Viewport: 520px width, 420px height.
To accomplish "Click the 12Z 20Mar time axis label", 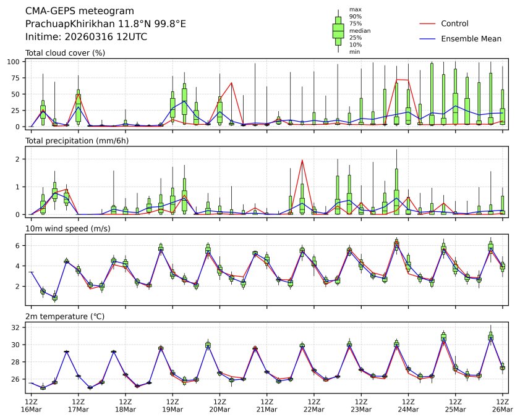I will coord(220,405).
